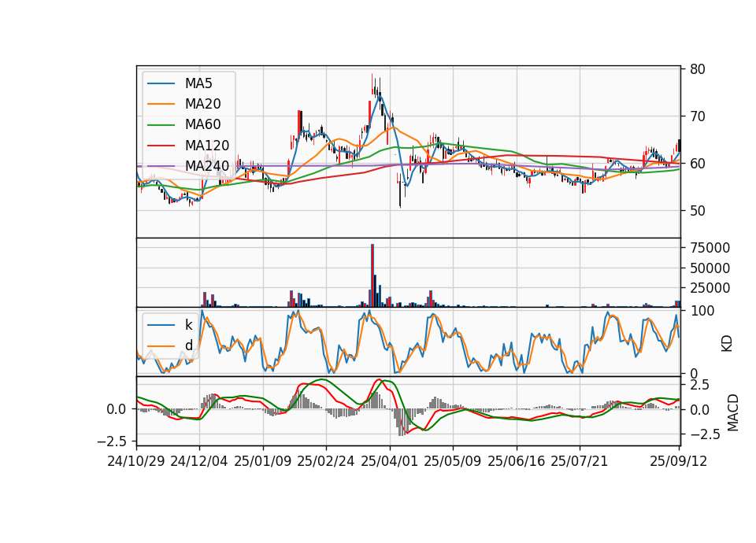Click the MA240 legend label
Image resolution: width=756 pixels, height=543 pixels.
[x=207, y=166]
